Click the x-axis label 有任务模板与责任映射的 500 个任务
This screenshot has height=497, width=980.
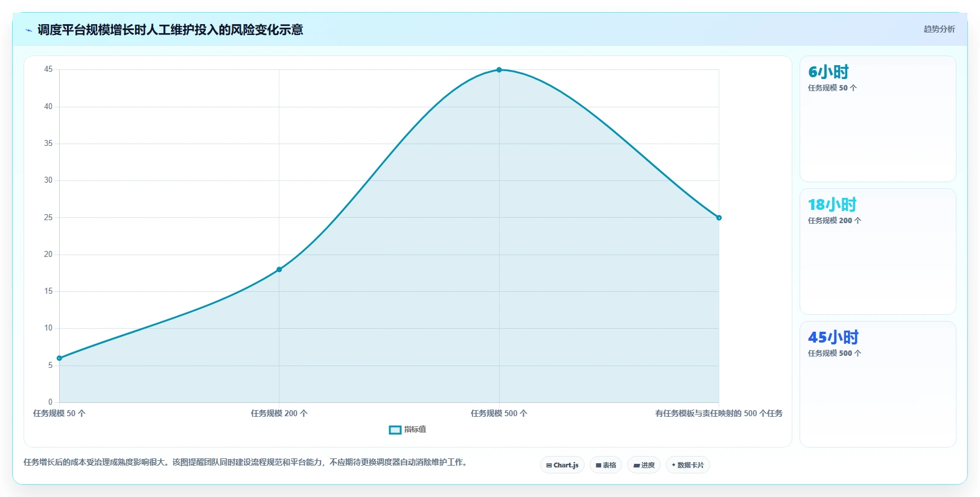pos(719,413)
